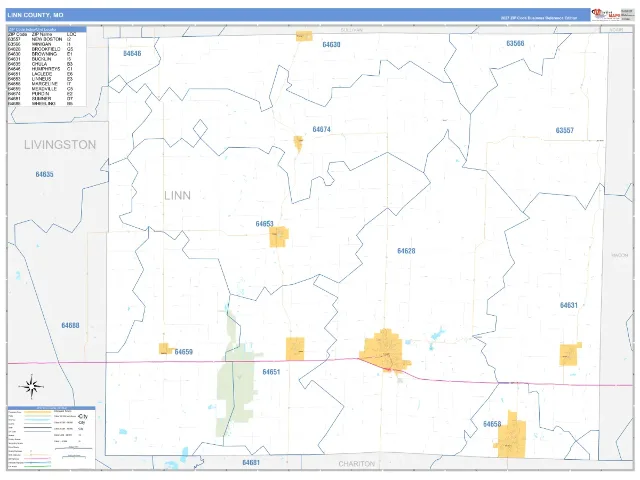Select ZIP code label 64628
This screenshot has height=480, width=640.
[406, 251]
